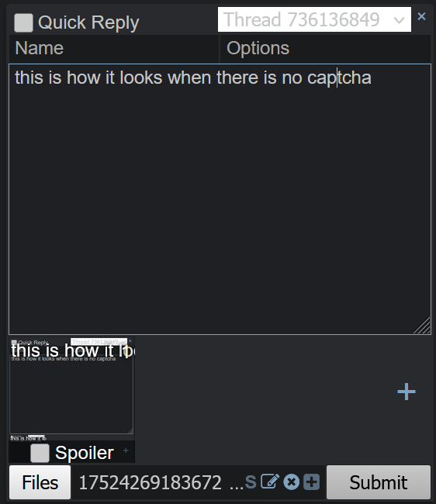Submit the reply
Image resolution: width=436 pixels, height=504 pixels.
click(x=379, y=482)
